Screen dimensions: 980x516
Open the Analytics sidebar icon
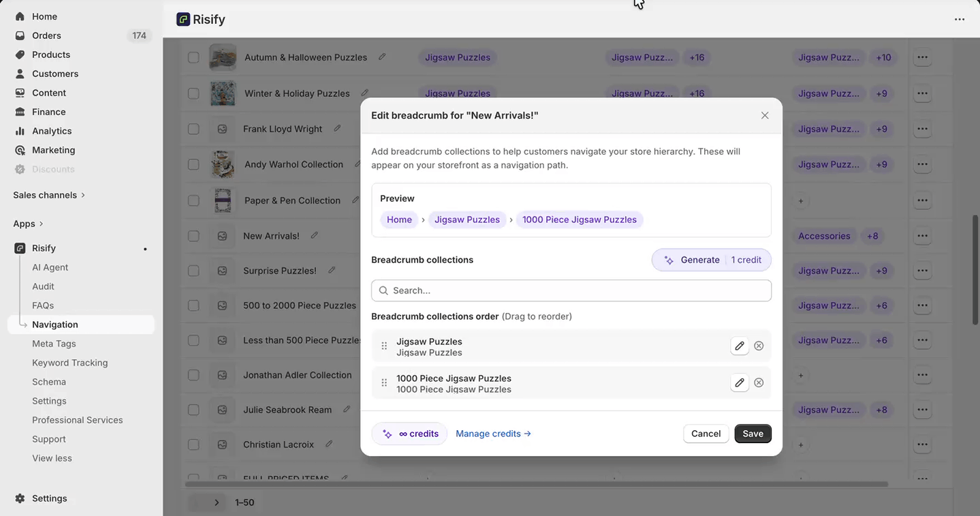(x=20, y=131)
